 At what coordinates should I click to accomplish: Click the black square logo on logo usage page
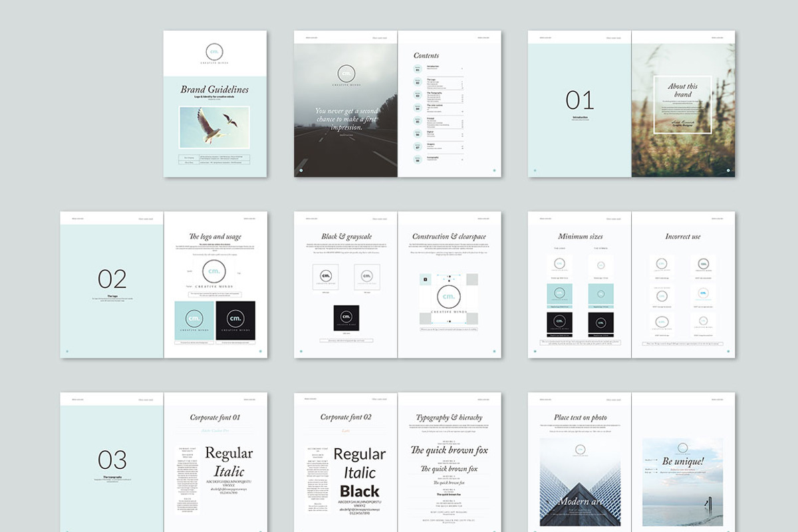pyautogui.click(x=235, y=321)
